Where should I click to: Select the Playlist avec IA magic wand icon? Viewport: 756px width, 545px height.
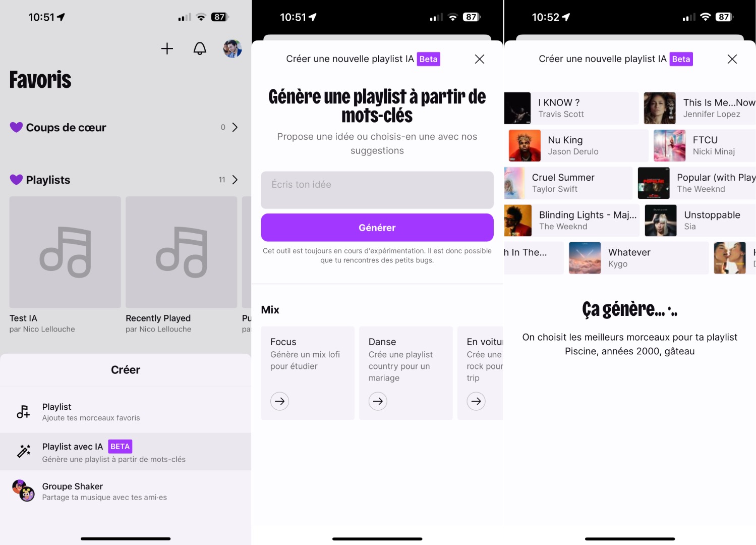point(24,451)
